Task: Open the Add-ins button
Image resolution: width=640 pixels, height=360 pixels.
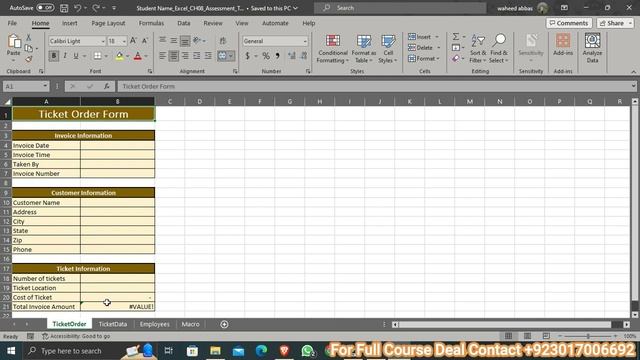Action: click(563, 45)
